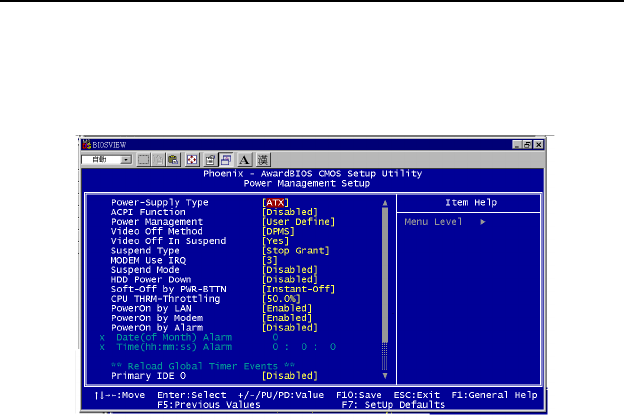Toggle the Background window toolbar icon
Image resolution: width=624 pixels, height=420 pixels.
pos(226,160)
